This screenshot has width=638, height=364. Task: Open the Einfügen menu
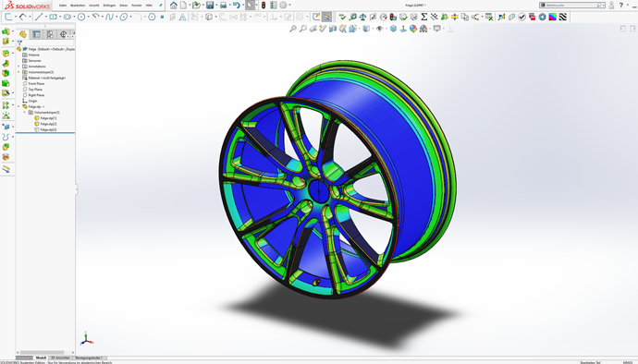pos(109,6)
